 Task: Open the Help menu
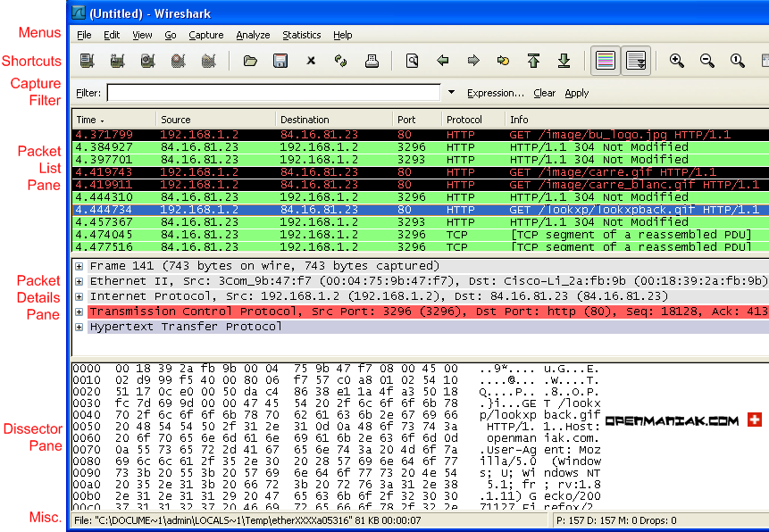pos(343,35)
